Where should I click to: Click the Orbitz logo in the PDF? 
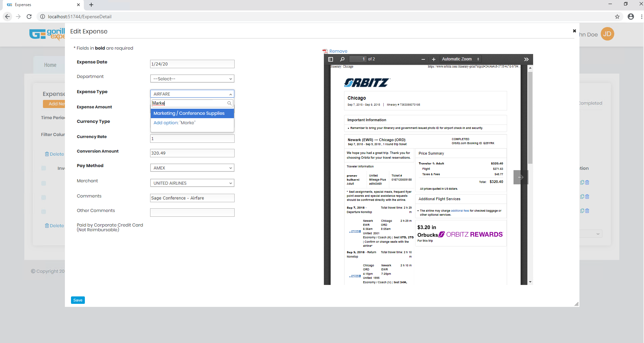click(x=367, y=83)
